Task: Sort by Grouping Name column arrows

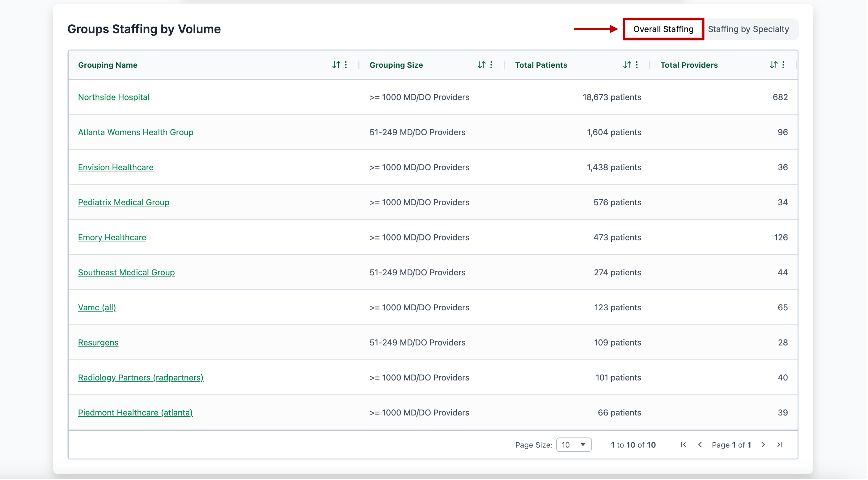Action: coord(336,65)
